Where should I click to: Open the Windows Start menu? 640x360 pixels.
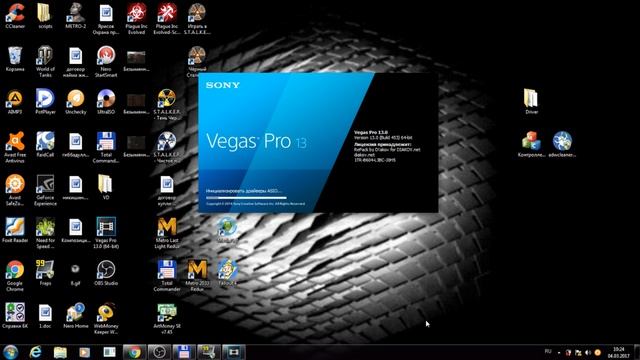[x=11, y=352]
